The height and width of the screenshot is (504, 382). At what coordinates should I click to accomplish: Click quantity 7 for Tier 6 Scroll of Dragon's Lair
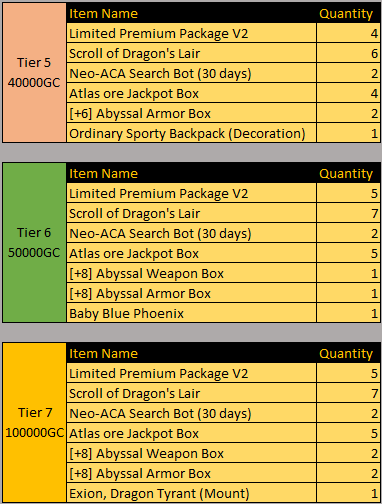pyautogui.click(x=348, y=213)
